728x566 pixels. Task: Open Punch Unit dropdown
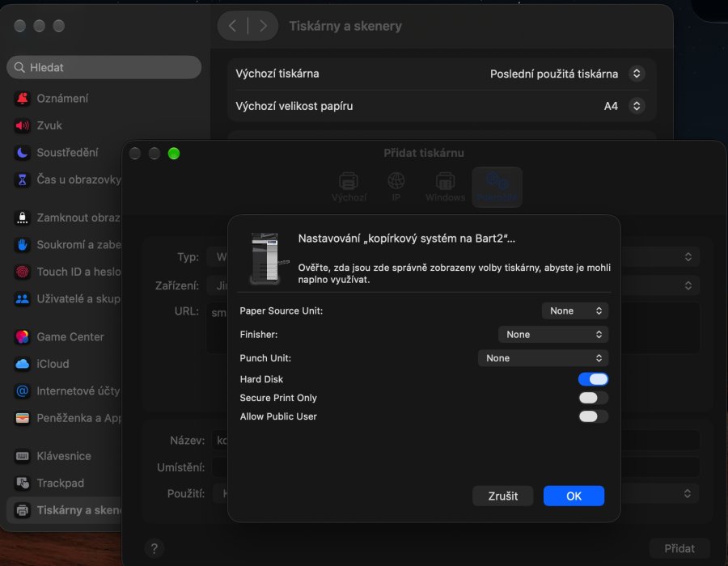[543, 358]
